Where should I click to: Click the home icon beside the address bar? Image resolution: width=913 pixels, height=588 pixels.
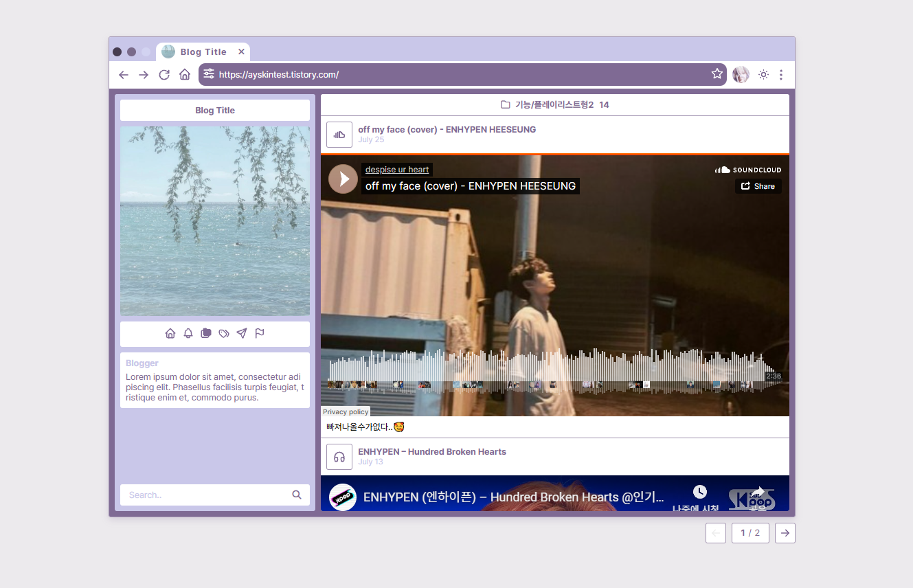185,75
